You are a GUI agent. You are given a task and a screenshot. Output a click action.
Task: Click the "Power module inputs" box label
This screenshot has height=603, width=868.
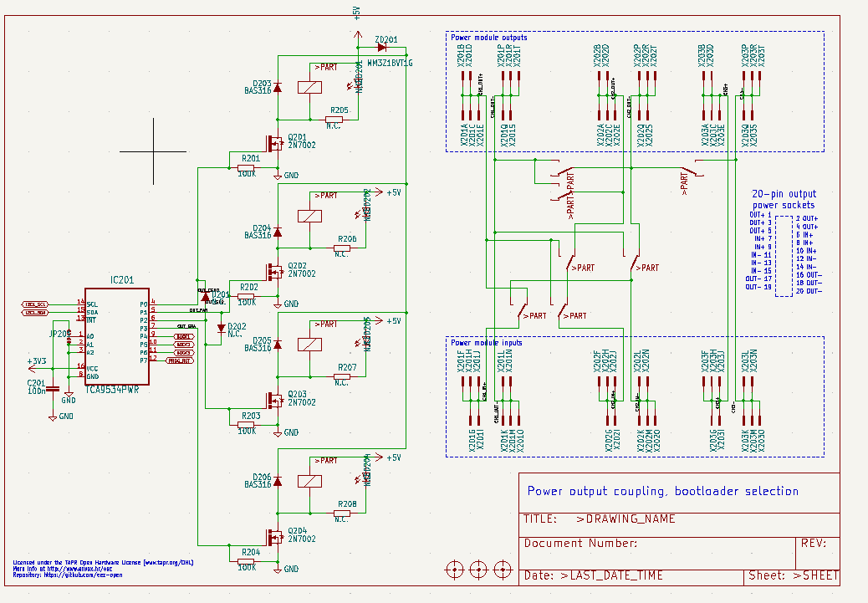tap(487, 343)
